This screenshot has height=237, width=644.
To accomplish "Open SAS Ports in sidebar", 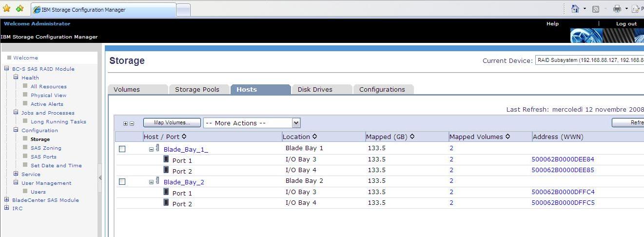I will pos(43,157).
